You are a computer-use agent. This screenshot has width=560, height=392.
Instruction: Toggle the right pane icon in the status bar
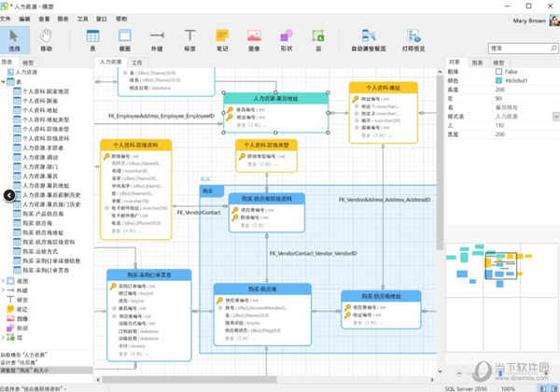[553, 388]
